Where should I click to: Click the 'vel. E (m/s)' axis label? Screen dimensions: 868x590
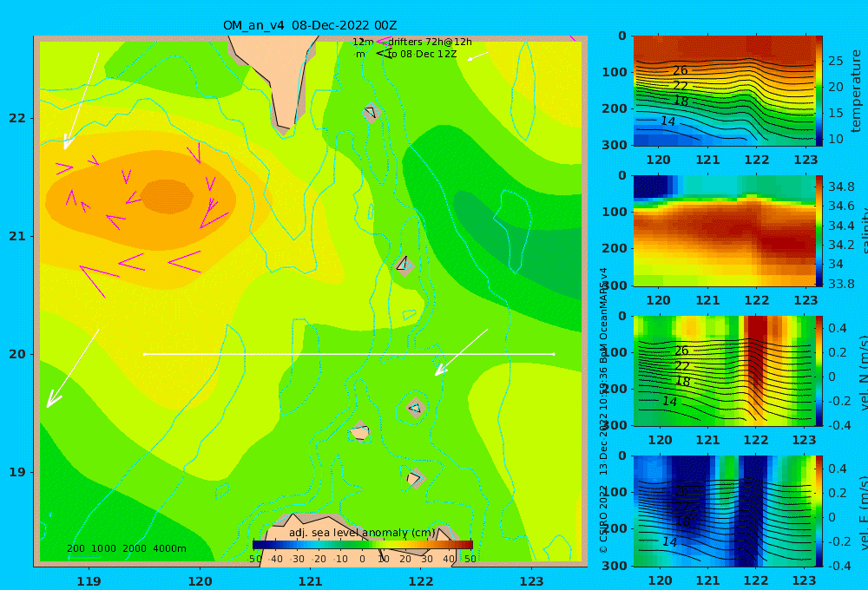tap(863, 512)
